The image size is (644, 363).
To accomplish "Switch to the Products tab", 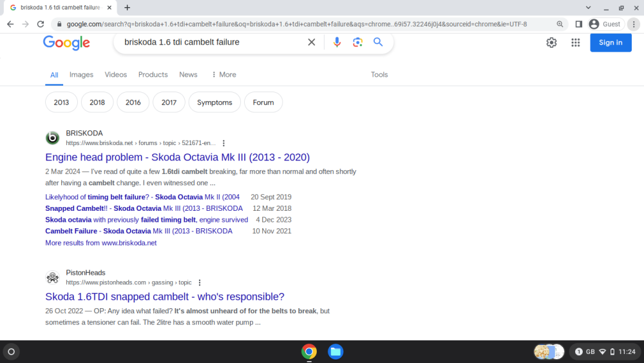I will pyautogui.click(x=153, y=74).
